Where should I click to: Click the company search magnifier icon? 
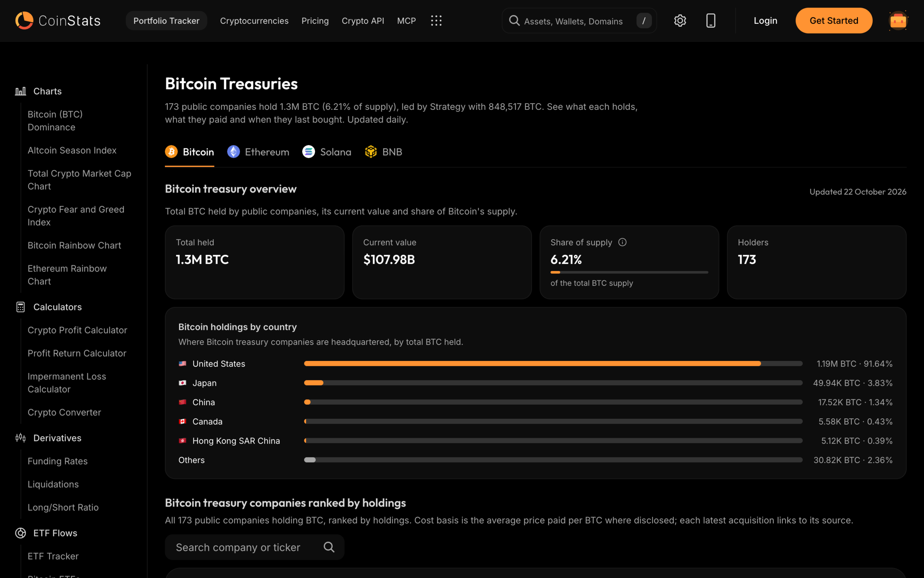329,547
